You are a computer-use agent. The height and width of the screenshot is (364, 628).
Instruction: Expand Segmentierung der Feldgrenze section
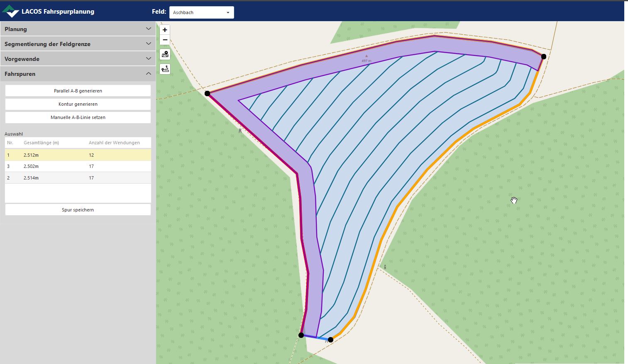click(78, 44)
